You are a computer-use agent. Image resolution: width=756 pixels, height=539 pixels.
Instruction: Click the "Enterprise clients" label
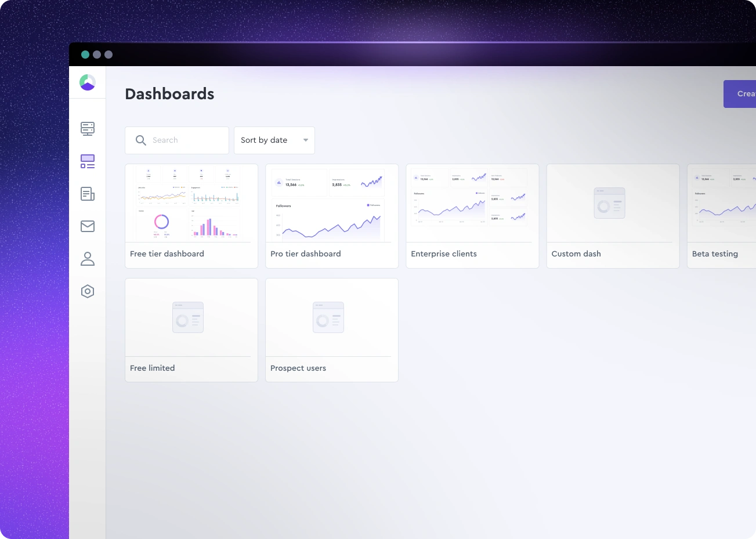[444, 254]
